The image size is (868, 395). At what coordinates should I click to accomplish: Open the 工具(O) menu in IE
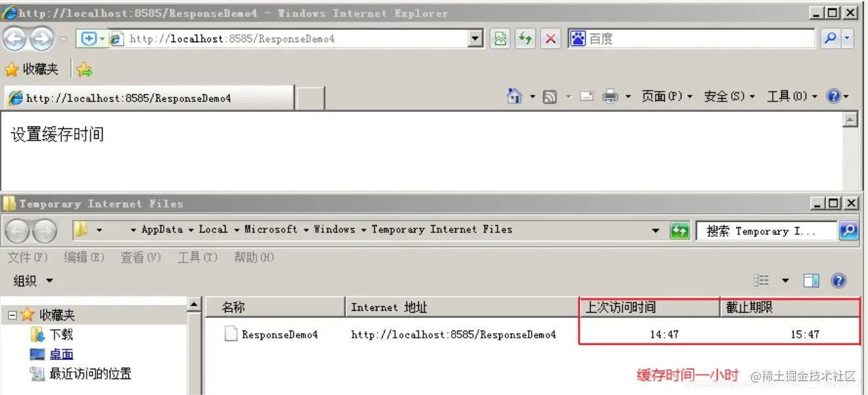click(792, 97)
